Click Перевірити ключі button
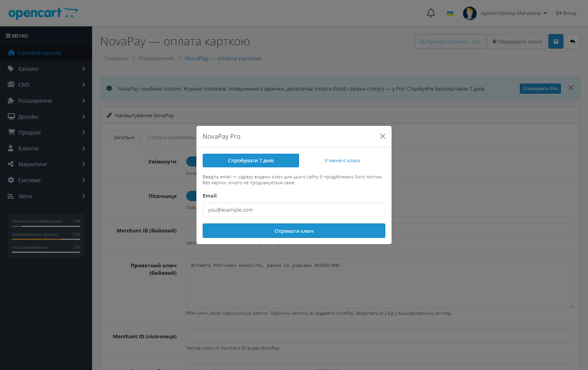 coord(517,42)
